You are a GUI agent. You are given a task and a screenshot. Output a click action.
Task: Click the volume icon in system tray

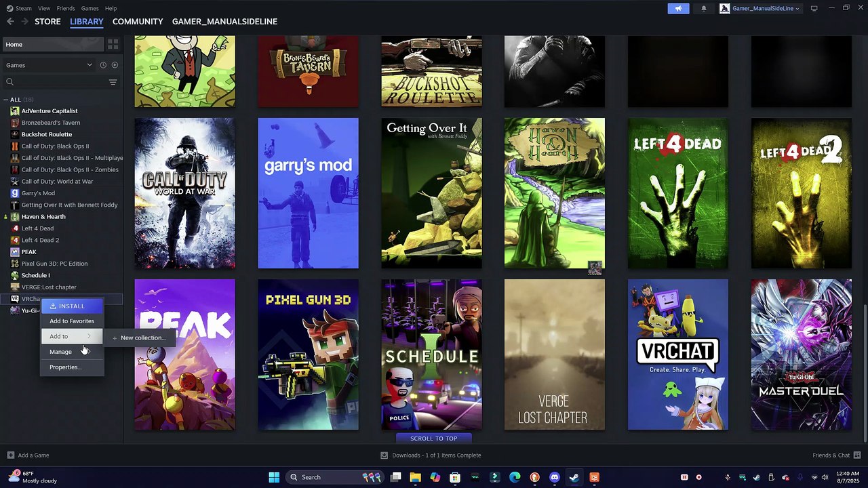tap(826, 477)
